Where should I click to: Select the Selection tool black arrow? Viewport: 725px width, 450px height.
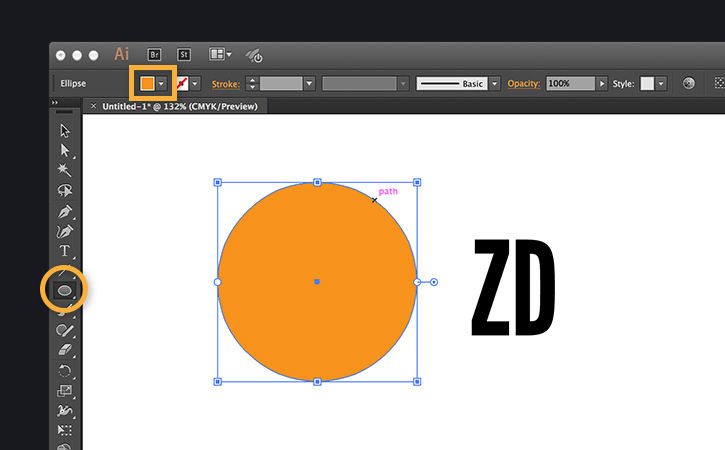coord(65,131)
